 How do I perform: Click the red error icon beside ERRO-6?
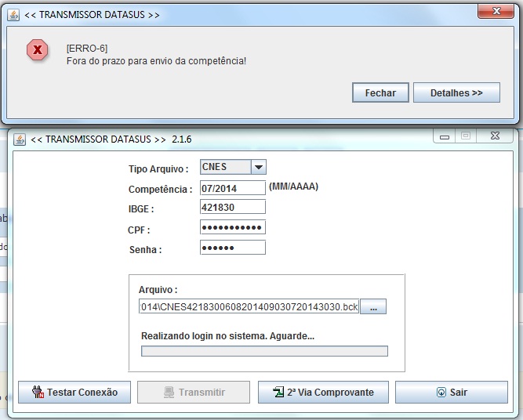click(37, 51)
